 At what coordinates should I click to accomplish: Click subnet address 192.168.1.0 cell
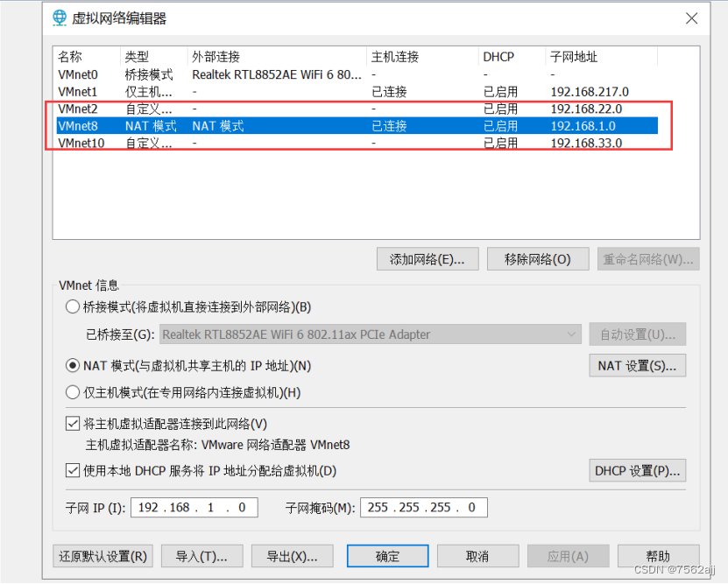[583, 126]
